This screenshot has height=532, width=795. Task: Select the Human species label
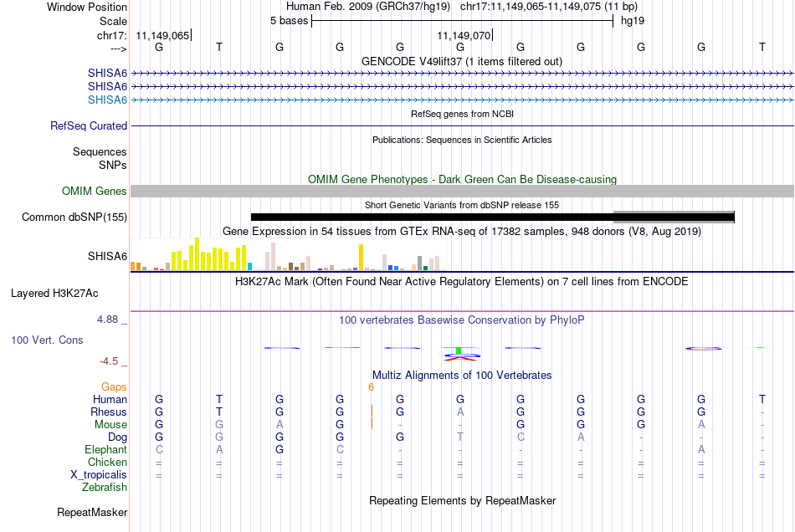(110, 399)
